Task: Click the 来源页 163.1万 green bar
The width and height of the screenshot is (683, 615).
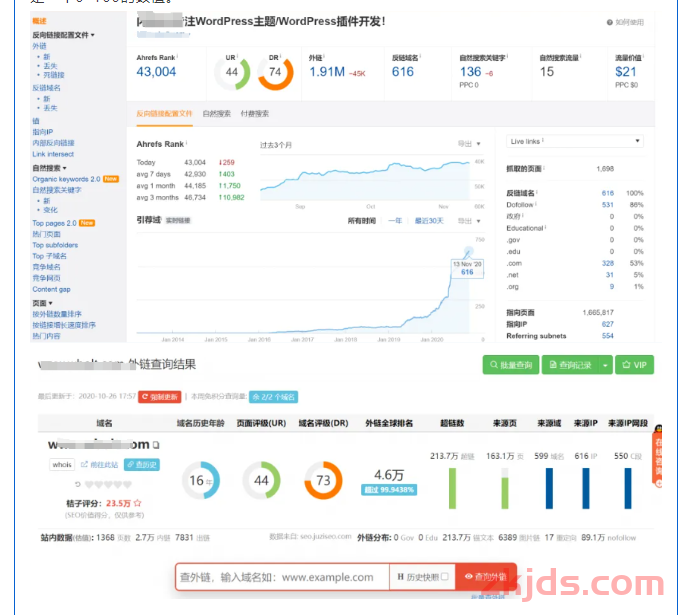Action: pyautogui.click(x=505, y=488)
